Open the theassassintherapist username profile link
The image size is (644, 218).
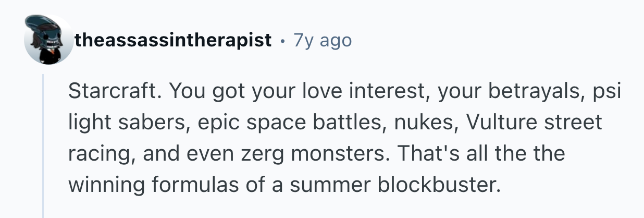coord(173,40)
